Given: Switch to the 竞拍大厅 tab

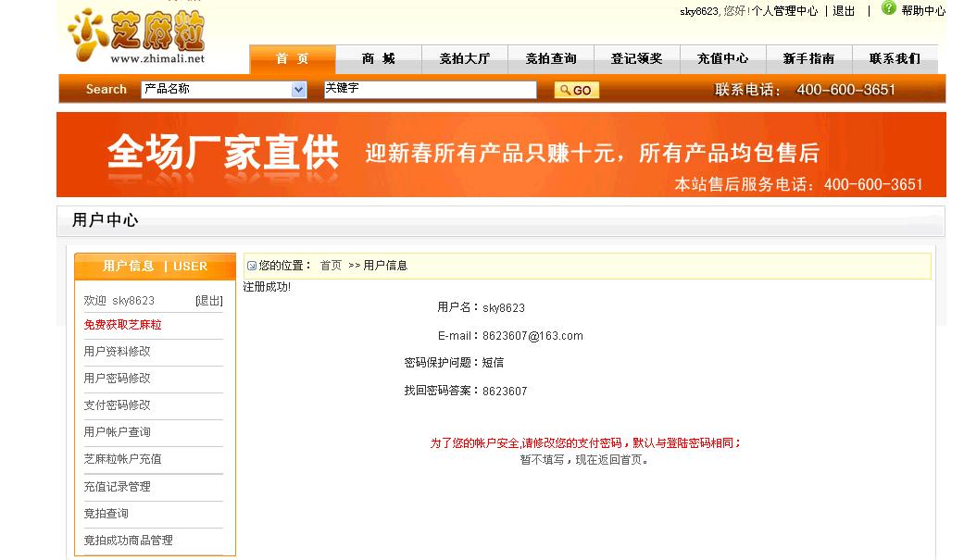Looking at the screenshot, I should click(464, 59).
